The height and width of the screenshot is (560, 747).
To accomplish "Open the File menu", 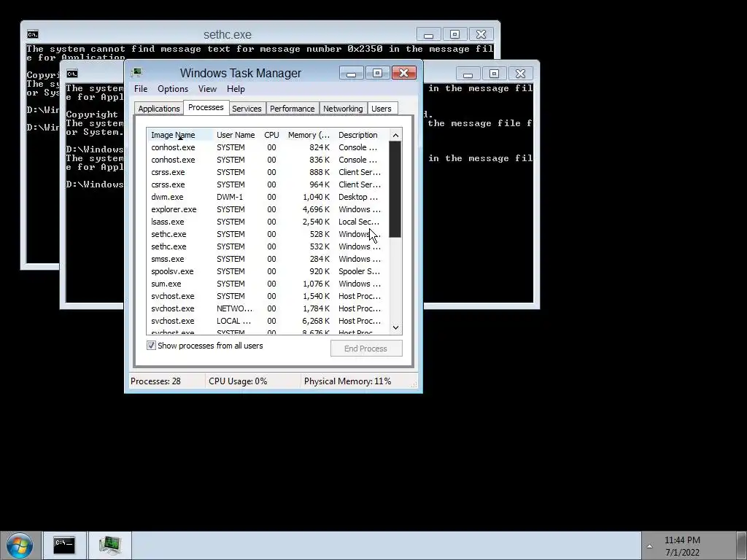I will 141,89.
